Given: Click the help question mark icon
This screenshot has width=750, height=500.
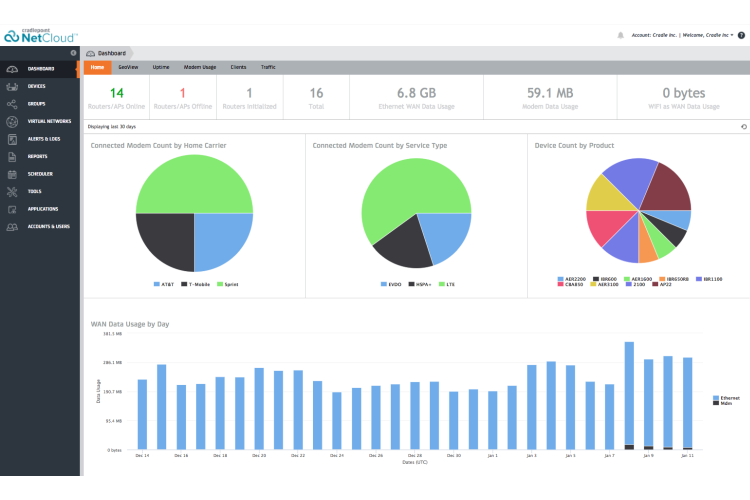Looking at the screenshot, I should tap(741, 35).
